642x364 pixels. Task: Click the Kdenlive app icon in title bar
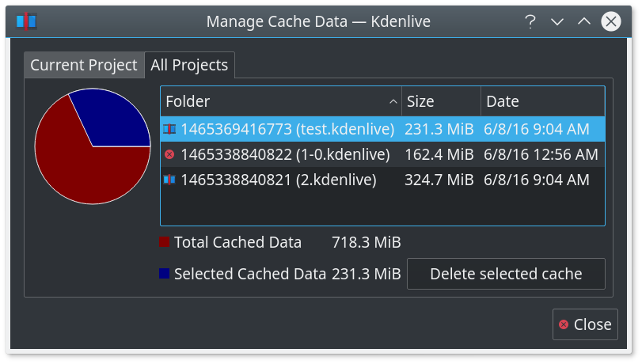point(26,21)
